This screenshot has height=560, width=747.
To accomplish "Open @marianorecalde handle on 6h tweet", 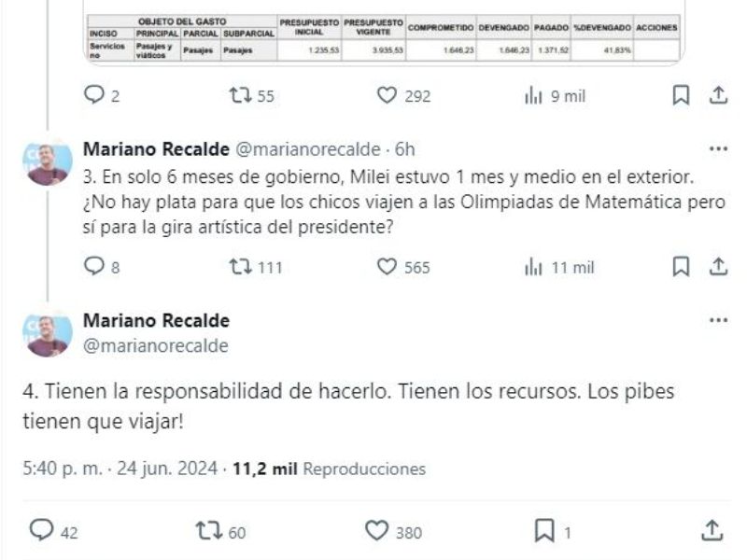I will click(308, 149).
